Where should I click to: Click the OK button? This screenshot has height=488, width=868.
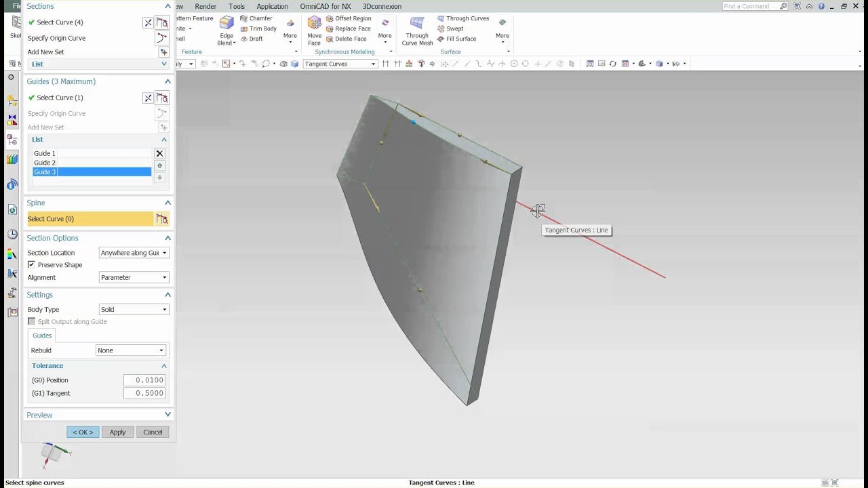pos(83,432)
